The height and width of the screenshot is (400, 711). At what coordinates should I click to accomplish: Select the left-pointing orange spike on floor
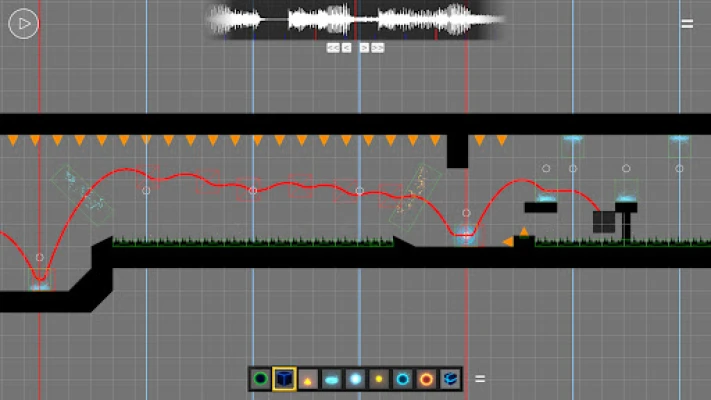point(508,242)
